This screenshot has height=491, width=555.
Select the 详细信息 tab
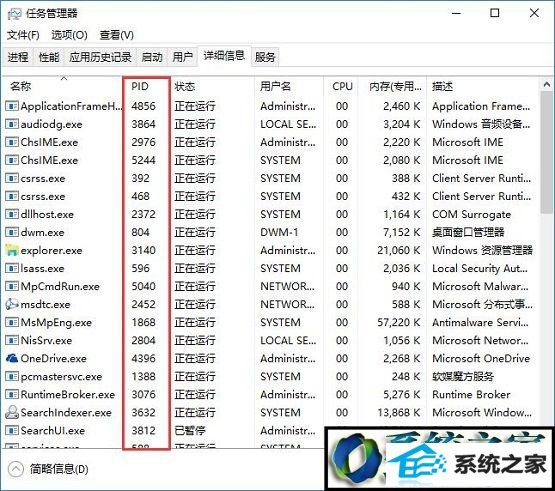point(224,56)
